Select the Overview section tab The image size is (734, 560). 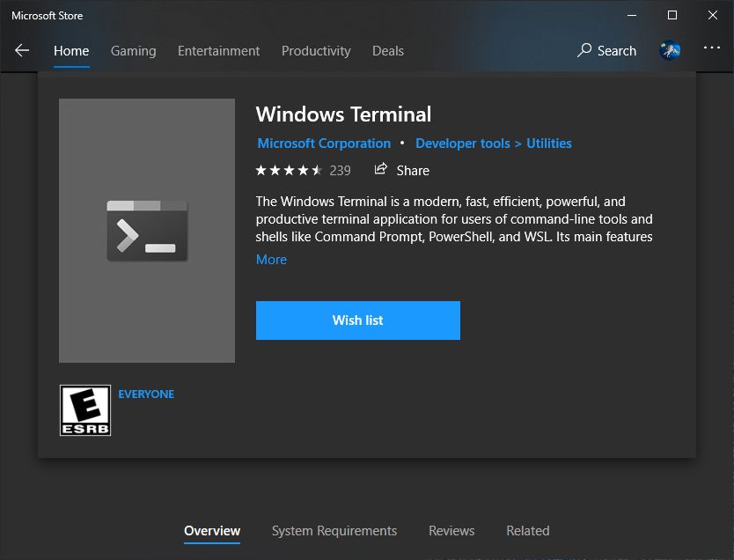click(212, 530)
